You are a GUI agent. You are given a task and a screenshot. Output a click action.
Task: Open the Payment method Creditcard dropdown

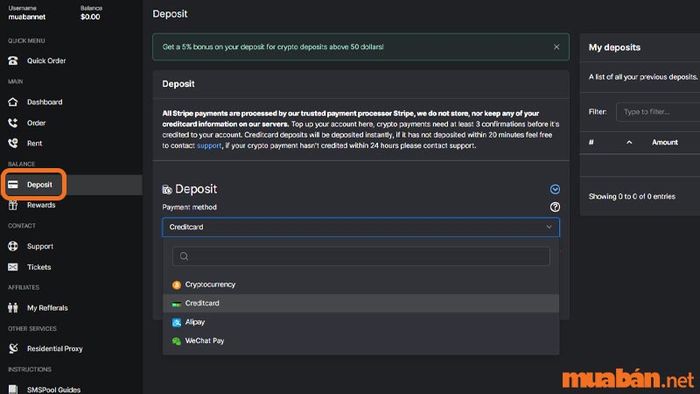pos(360,227)
